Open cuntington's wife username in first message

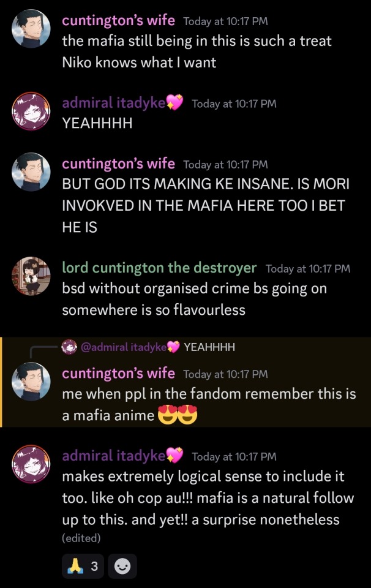[118, 21]
